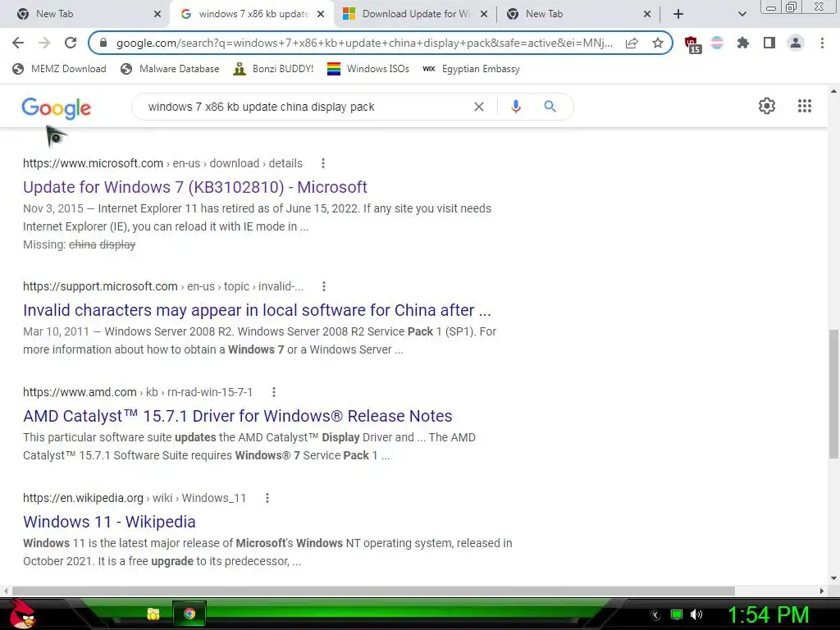Click the Chrome address bar URL
840x630 pixels.
tap(364, 43)
